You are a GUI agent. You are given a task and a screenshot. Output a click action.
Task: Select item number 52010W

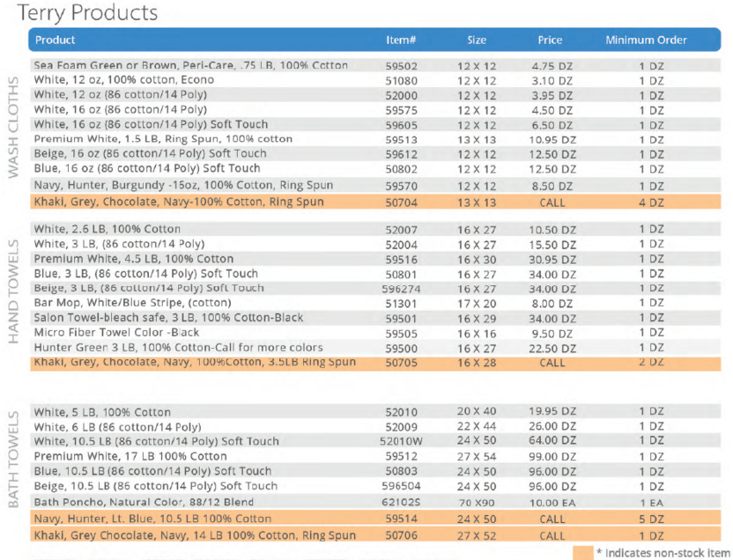[x=401, y=441]
